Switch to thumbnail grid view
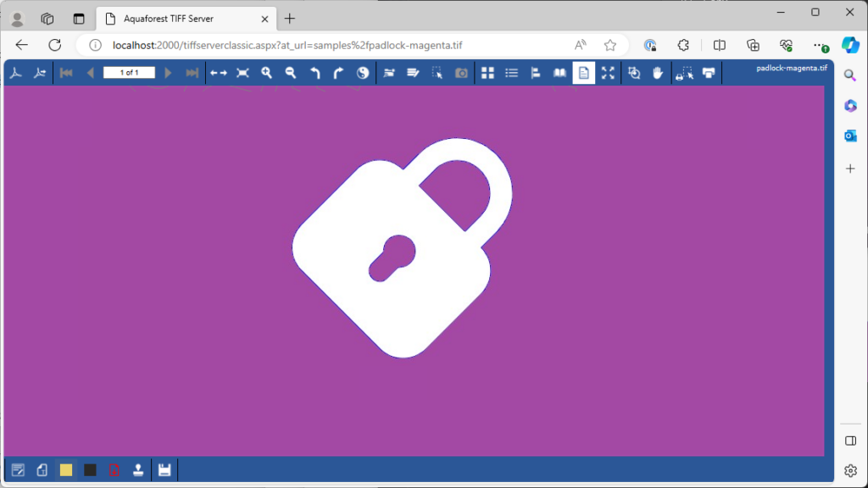 coord(487,73)
